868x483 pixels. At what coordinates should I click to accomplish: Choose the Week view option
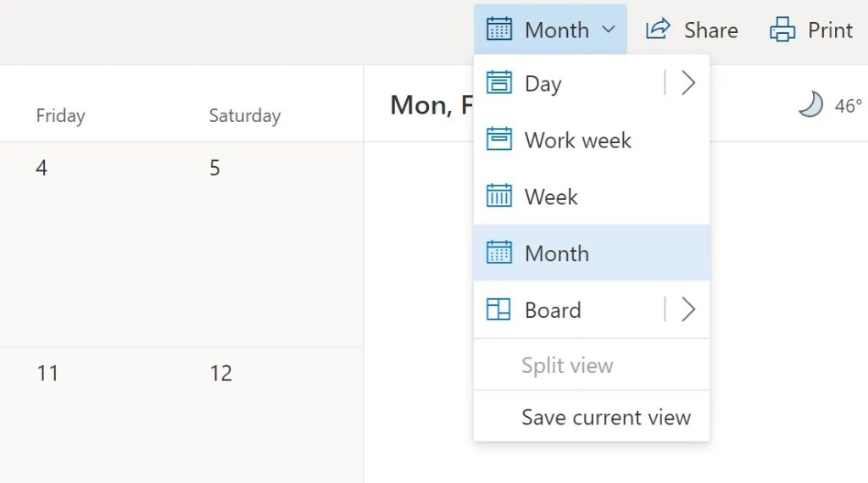pos(551,197)
